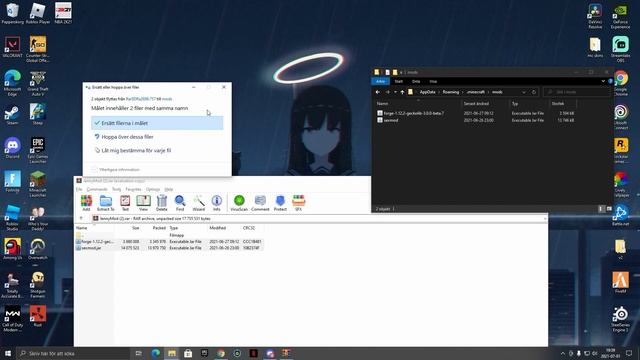
Task: Select the parent folder row in WinRAR
Action: click(x=169, y=236)
